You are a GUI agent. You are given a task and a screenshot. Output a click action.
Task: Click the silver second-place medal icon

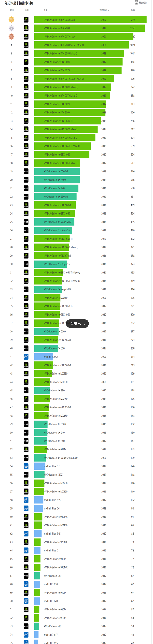pyautogui.click(x=11, y=28)
